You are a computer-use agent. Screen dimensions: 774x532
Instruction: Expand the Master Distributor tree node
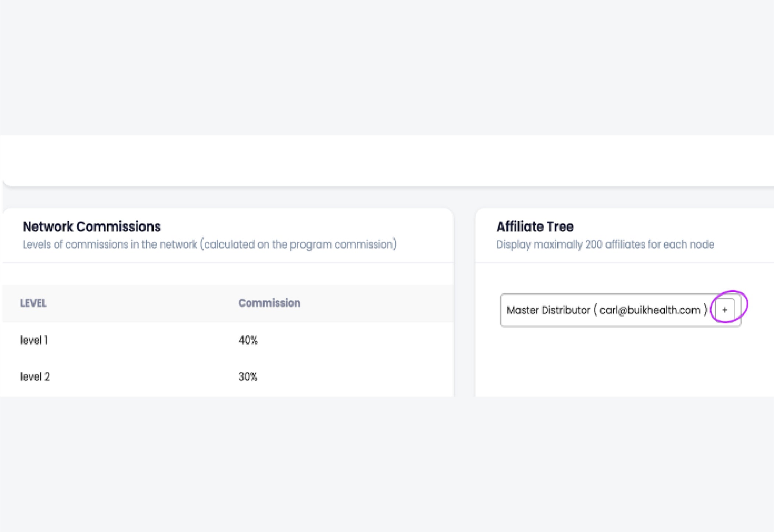tap(725, 310)
